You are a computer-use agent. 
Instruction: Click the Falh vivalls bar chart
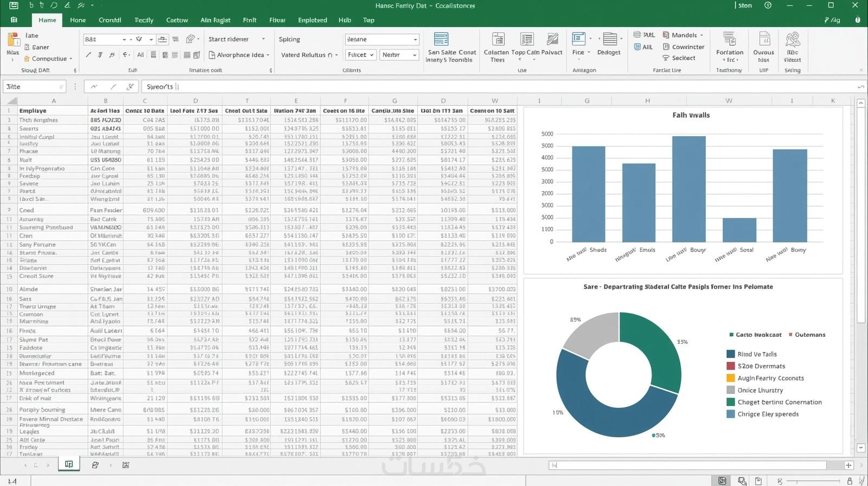tap(683, 190)
